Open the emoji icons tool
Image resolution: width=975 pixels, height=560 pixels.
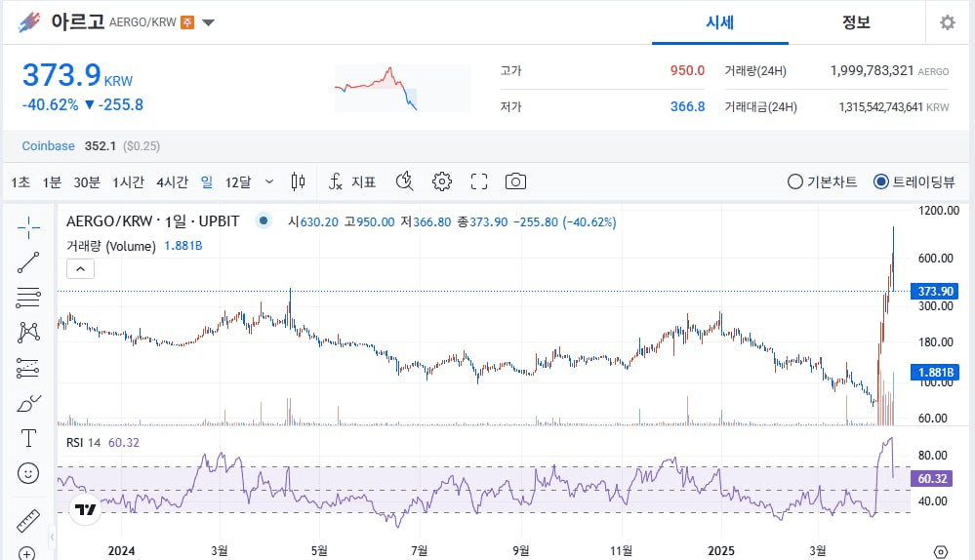[28, 473]
